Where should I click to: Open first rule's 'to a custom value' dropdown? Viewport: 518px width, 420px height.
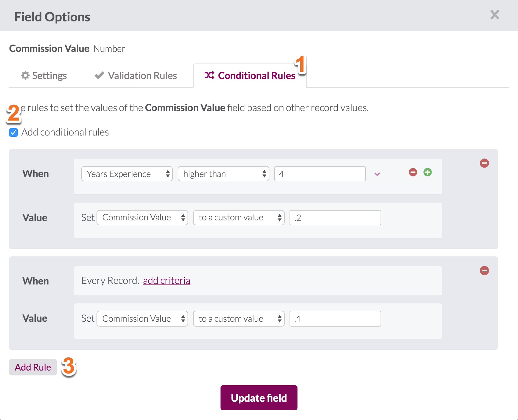click(x=239, y=218)
